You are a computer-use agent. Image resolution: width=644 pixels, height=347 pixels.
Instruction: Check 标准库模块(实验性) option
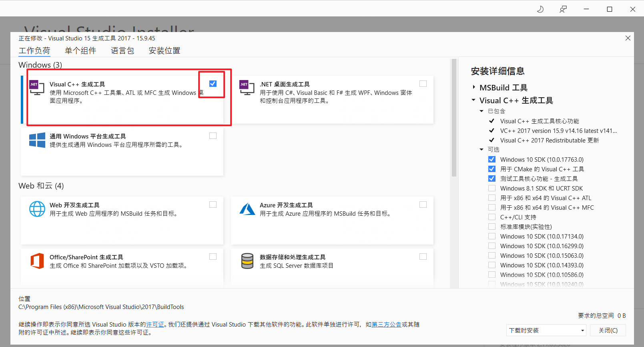[492, 227]
